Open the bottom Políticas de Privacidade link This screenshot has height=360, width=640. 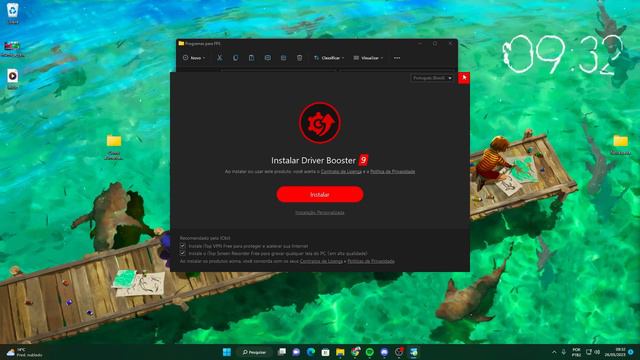coord(371,261)
